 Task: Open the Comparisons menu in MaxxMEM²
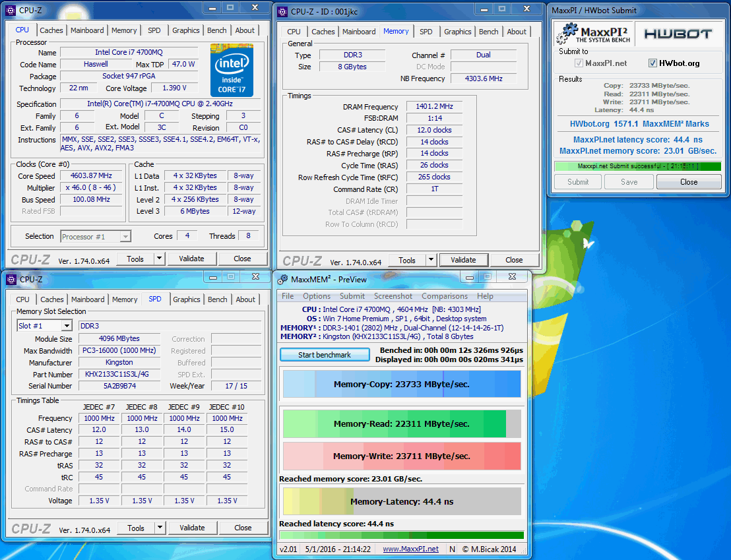pos(444,296)
